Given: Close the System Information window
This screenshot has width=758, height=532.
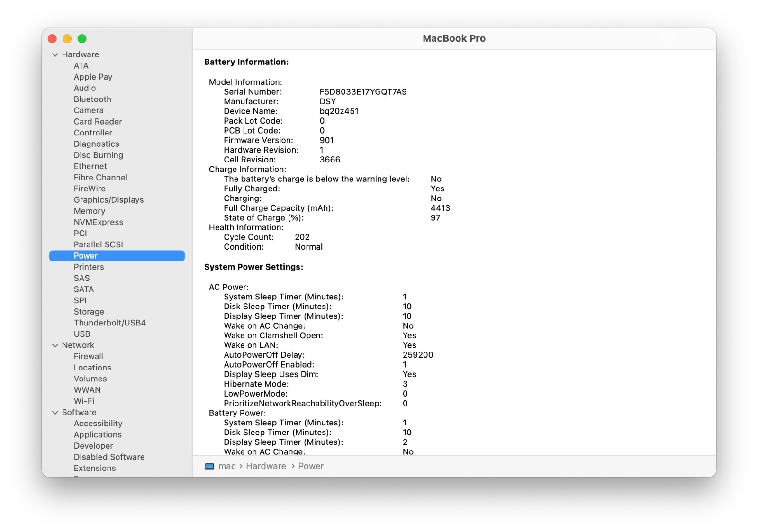Looking at the screenshot, I should tap(53, 39).
